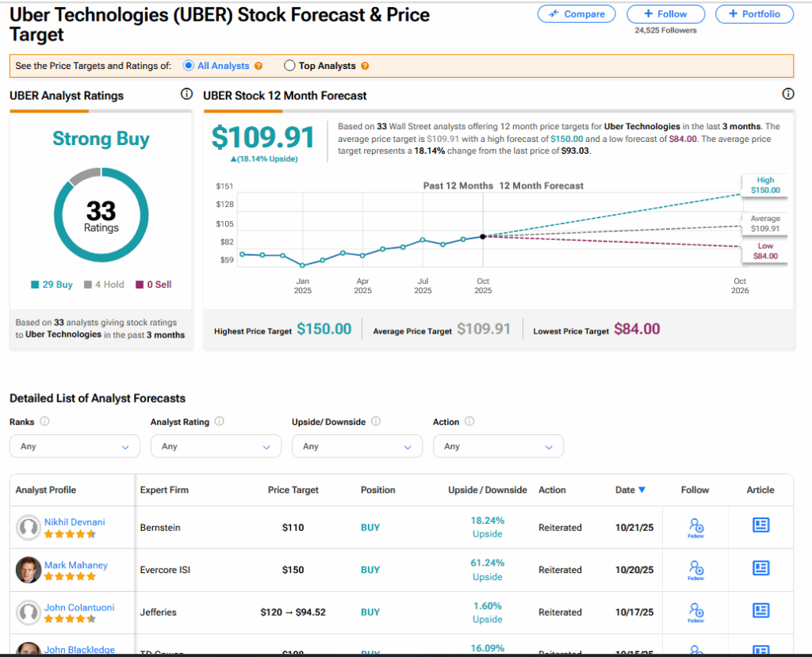The width and height of the screenshot is (812, 657).
Task: Open the Action filter dropdown
Action: click(498, 446)
